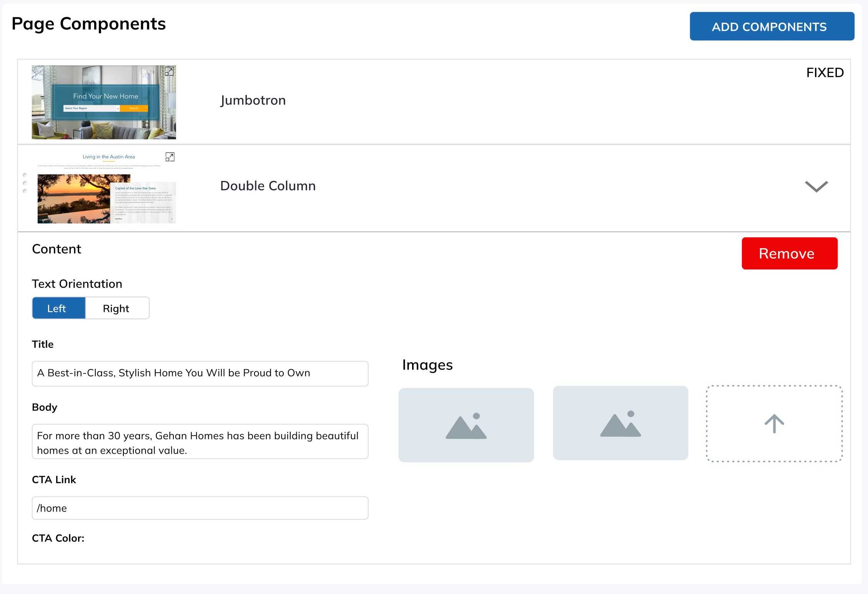Collapse the Double Column chevron

(816, 186)
